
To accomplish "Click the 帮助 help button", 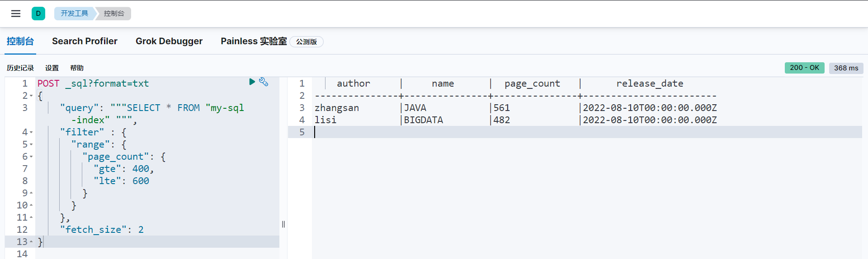I will coord(77,68).
